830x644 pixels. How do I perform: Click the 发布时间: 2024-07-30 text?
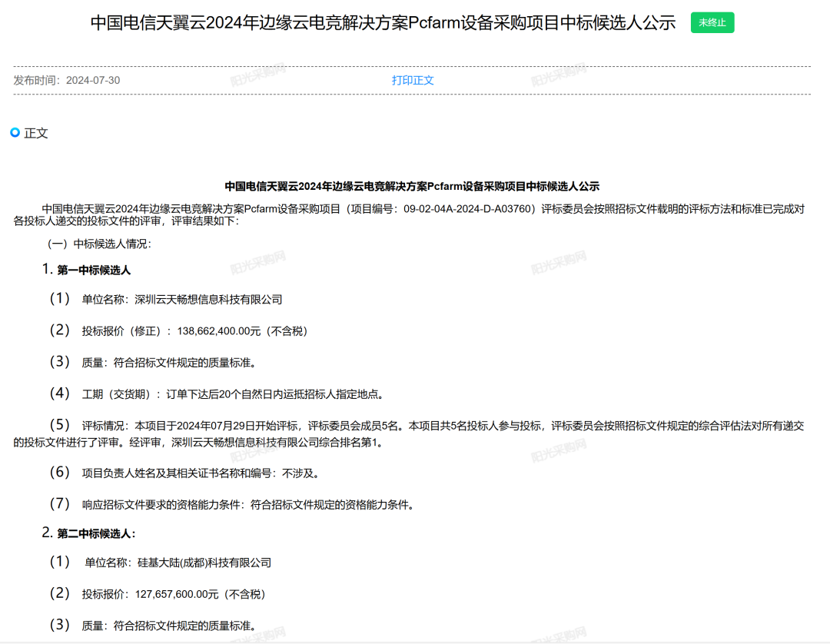[x=67, y=81]
